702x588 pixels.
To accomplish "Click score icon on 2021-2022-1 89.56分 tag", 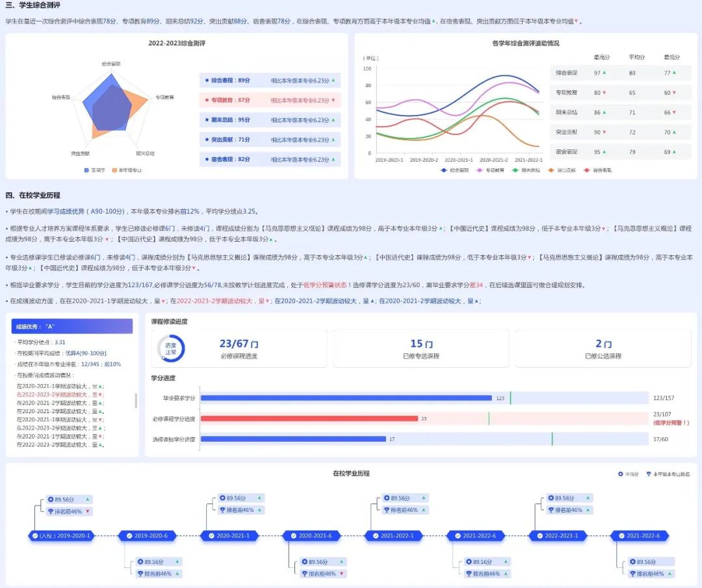I will [x=385, y=498].
